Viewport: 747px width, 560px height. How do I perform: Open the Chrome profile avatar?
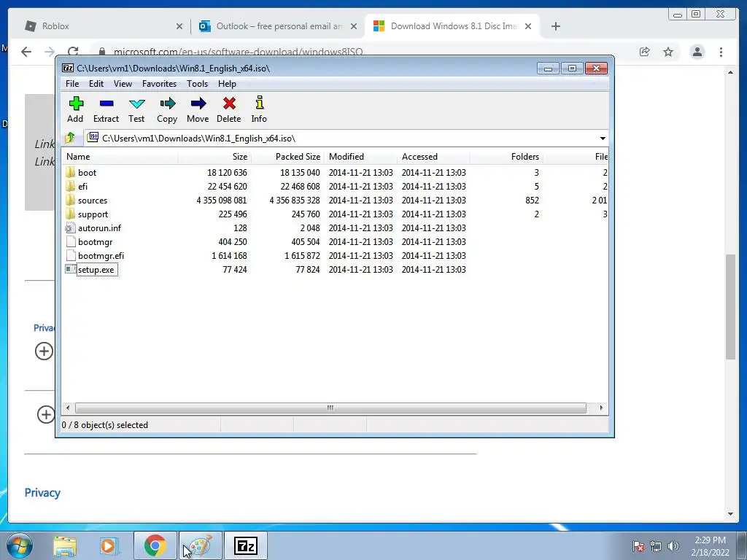(x=697, y=52)
